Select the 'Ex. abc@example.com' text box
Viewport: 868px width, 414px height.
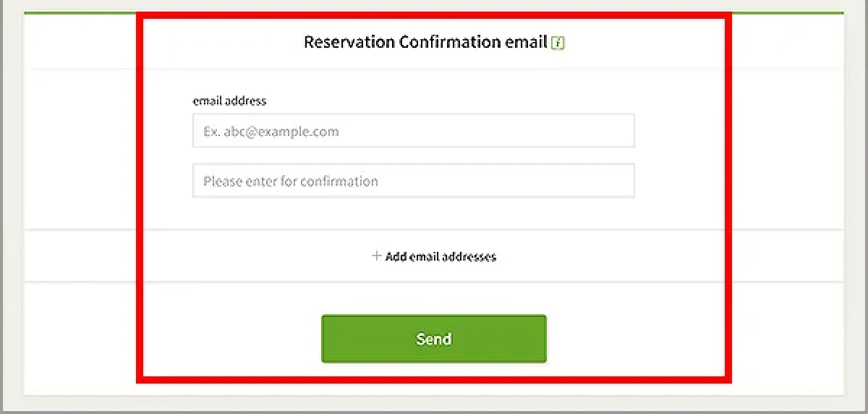pos(413,131)
